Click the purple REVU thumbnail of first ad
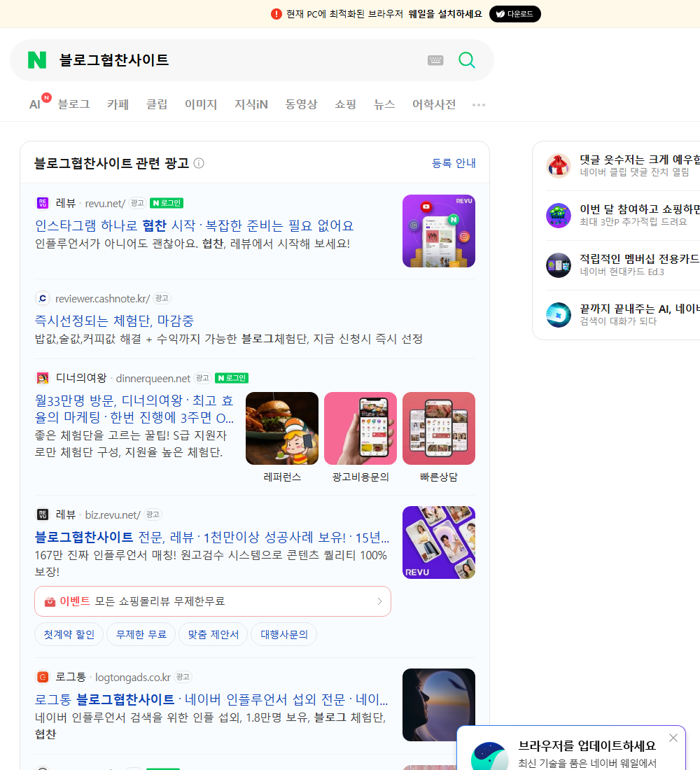Image resolution: width=700 pixels, height=770 pixels. (x=439, y=231)
